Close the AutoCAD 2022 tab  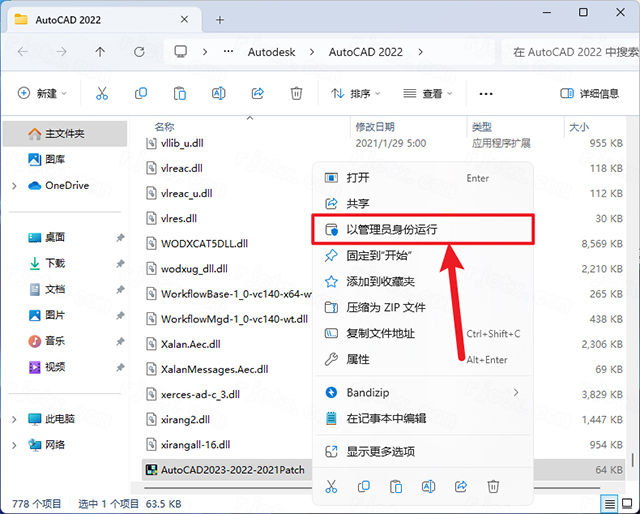pos(184,20)
